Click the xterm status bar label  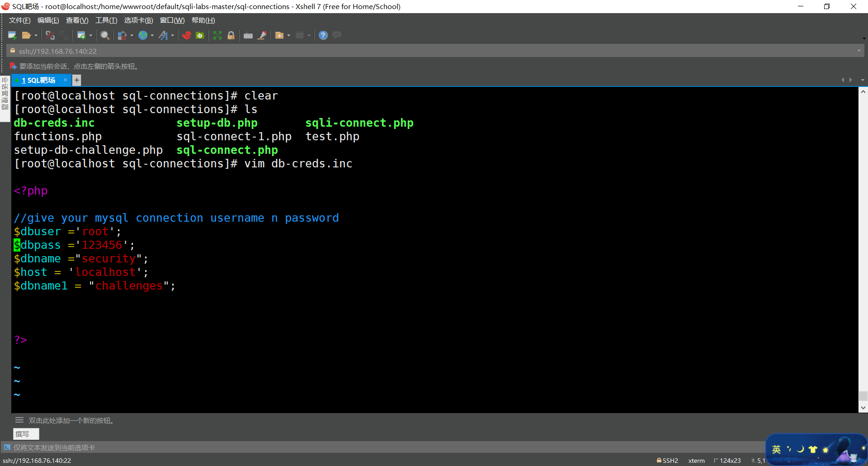click(x=696, y=461)
